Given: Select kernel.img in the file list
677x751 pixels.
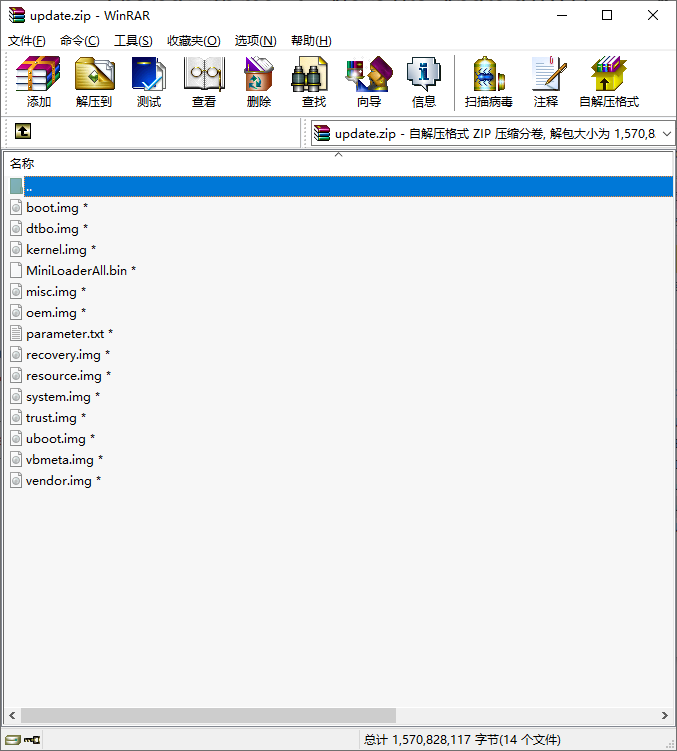Looking at the screenshot, I should (x=57, y=250).
